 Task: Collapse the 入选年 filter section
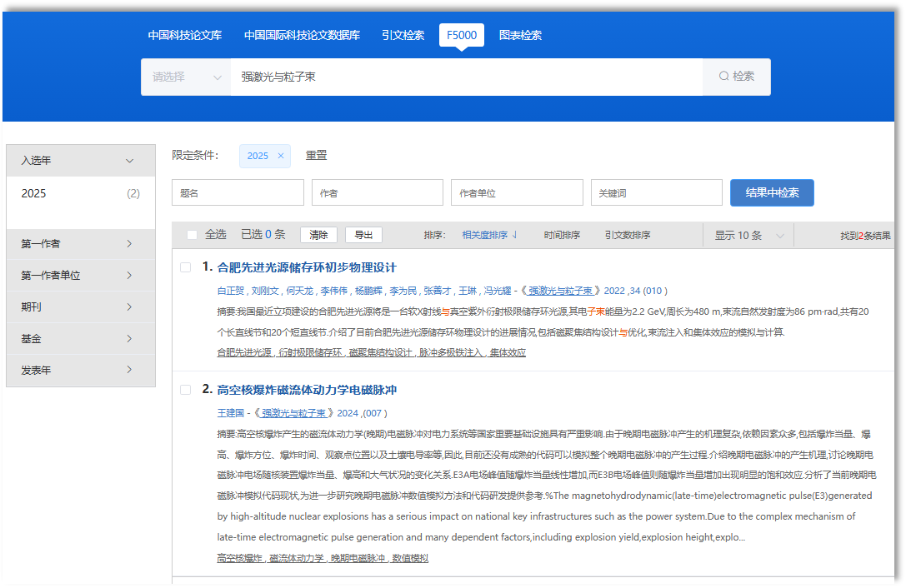129,161
